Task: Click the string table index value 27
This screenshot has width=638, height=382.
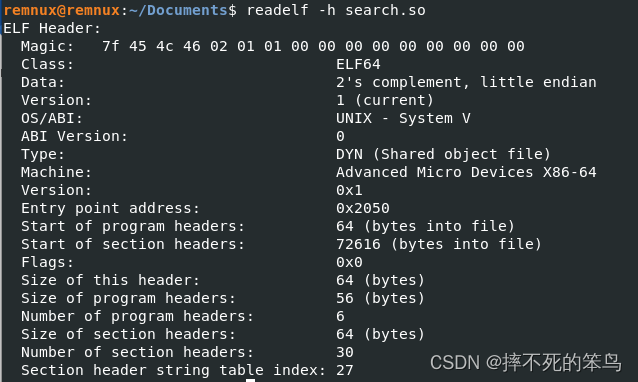Action: tap(345, 370)
